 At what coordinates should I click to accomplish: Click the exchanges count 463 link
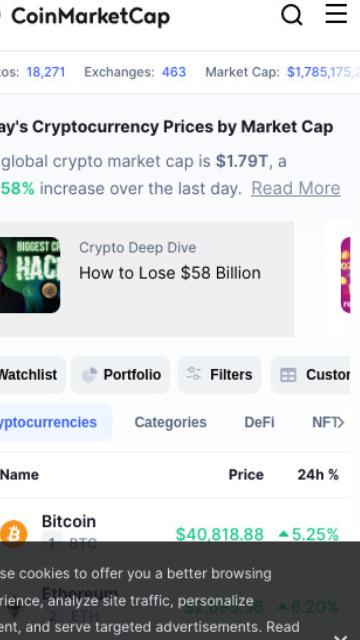click(x=174, y=72)
